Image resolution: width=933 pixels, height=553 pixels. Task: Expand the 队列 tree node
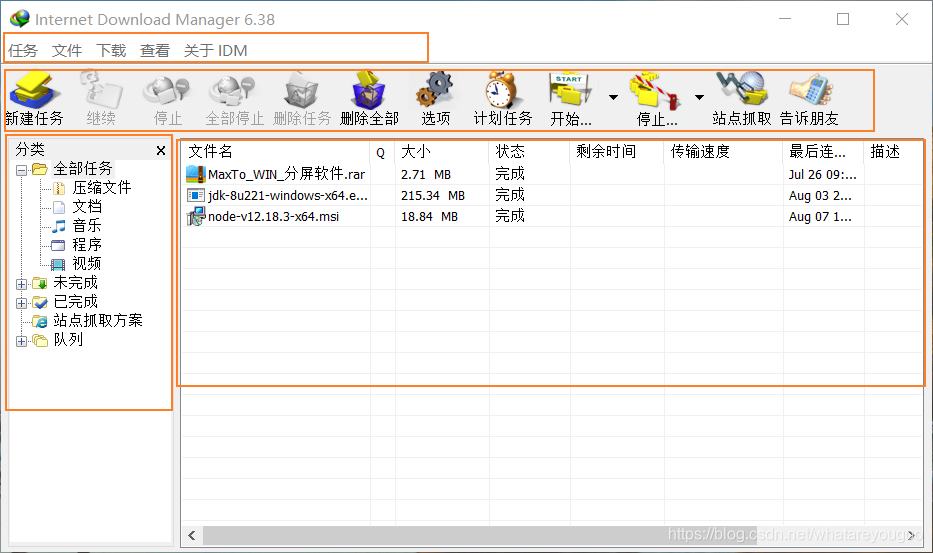click(x=21, y=341)
